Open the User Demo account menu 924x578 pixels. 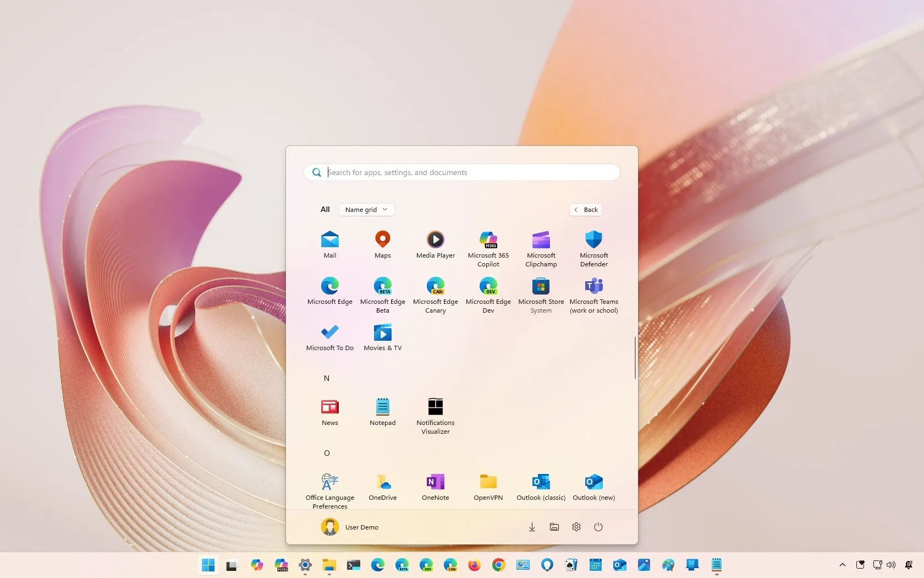click(350, 527)
